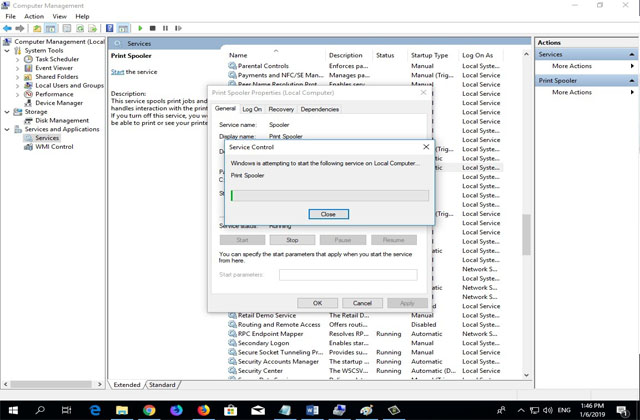Click the Stop button in Properties dialog

292,240
